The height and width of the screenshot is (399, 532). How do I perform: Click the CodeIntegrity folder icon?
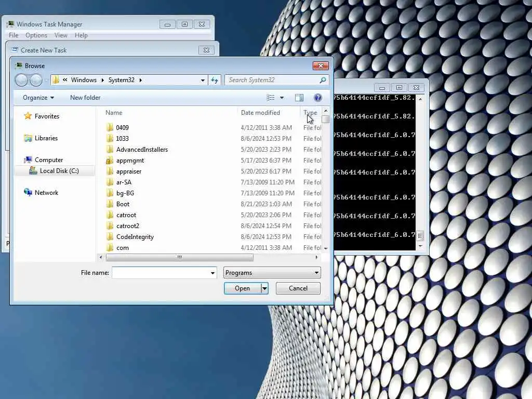click(x=110, y=237)
